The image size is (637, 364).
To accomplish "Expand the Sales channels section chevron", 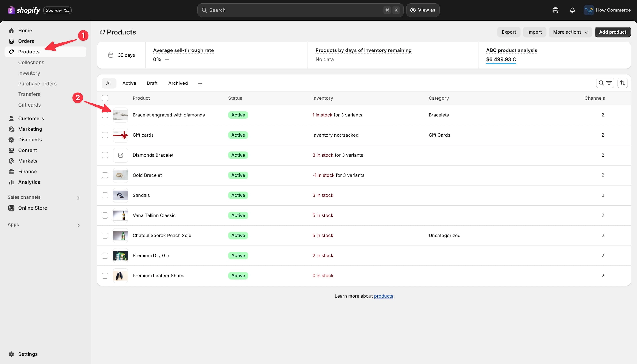I will point(79,198).
